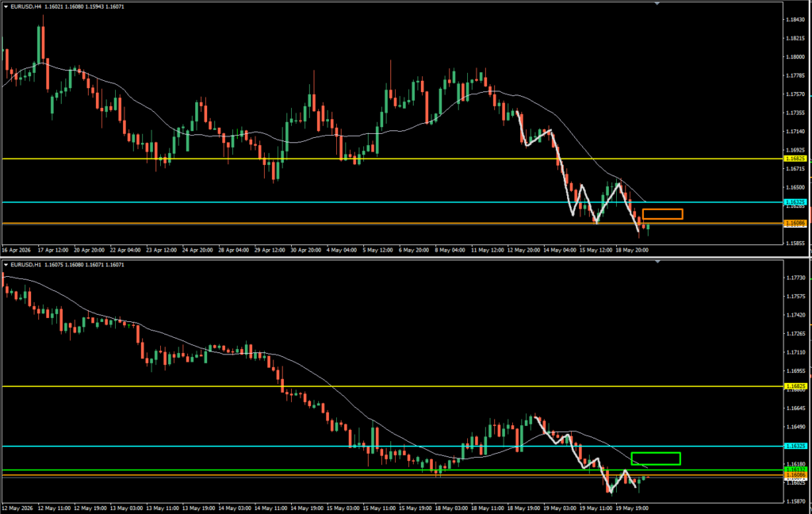Click the 1.16180 price on the H1 scale
812x514 pixels.
(795, 464)
